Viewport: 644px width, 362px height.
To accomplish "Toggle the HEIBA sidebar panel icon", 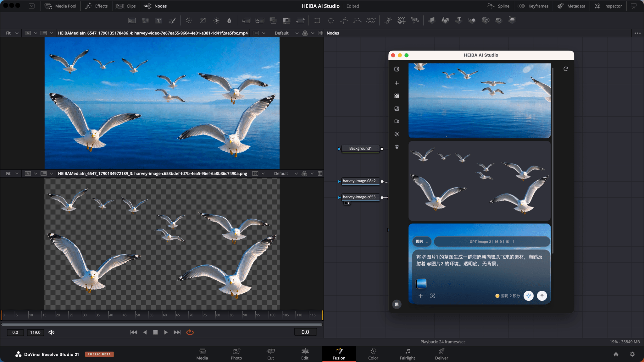I will click(397, 69).
